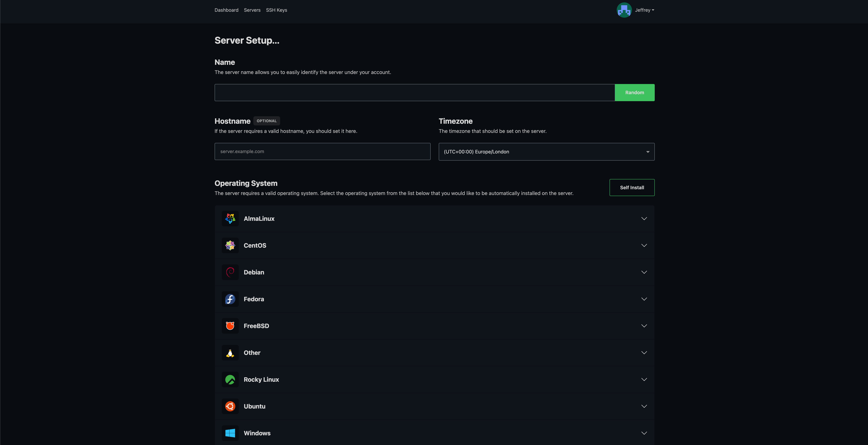Click Jeffrey's profile avatar
The image size is (868, 445).
(x=624, y=10)
